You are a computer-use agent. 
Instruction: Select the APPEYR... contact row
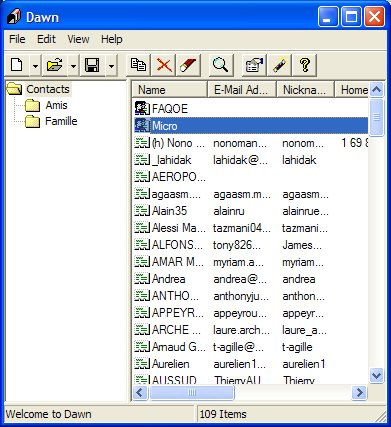(x=251, y=313)
